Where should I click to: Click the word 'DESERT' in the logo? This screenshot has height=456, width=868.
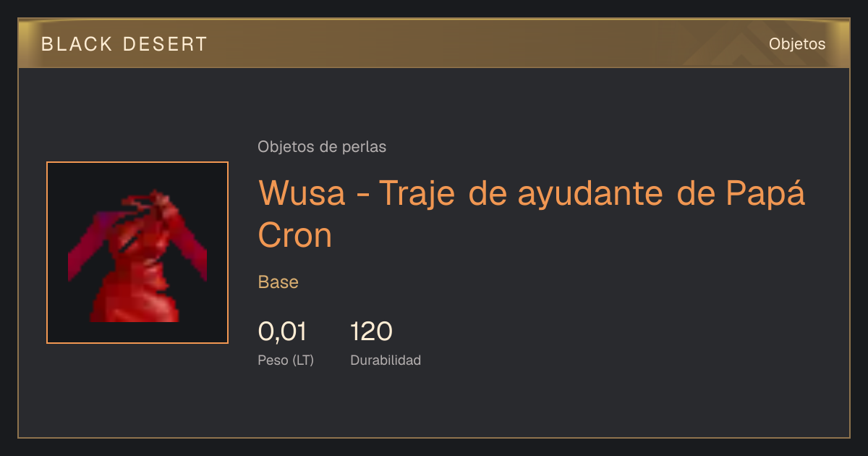(x=166, y=44)
